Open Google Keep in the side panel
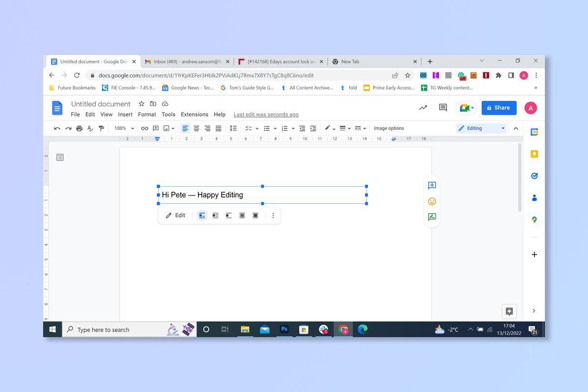This screenshot has height=392, width=588. pos(534,153)
